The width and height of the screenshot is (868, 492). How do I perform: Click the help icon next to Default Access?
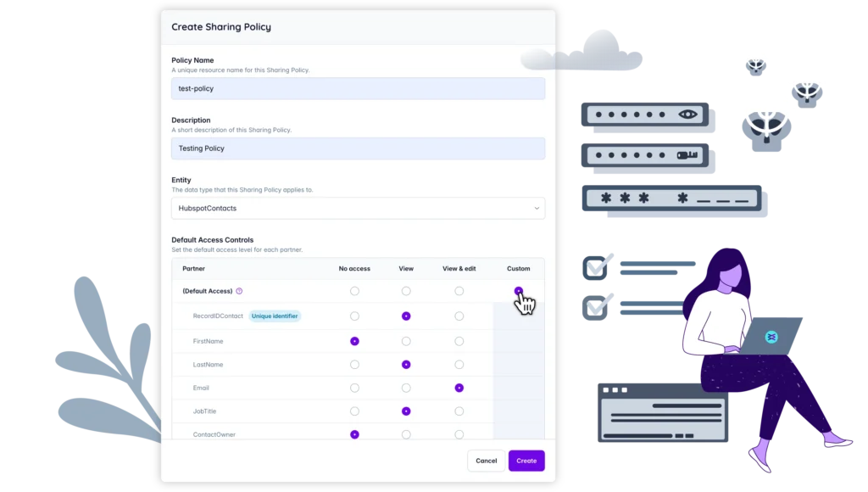(x=239, y=291)
